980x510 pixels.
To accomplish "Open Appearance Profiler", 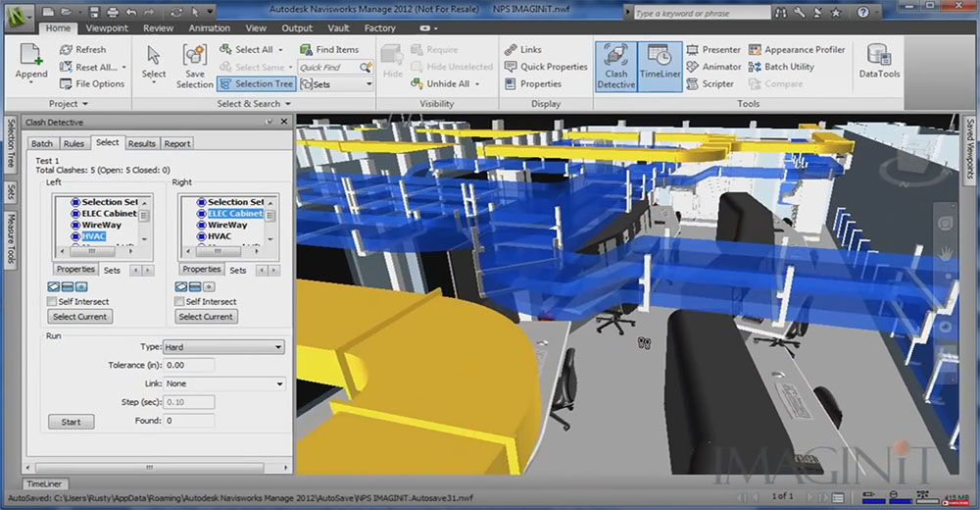I will click(797, 49).
